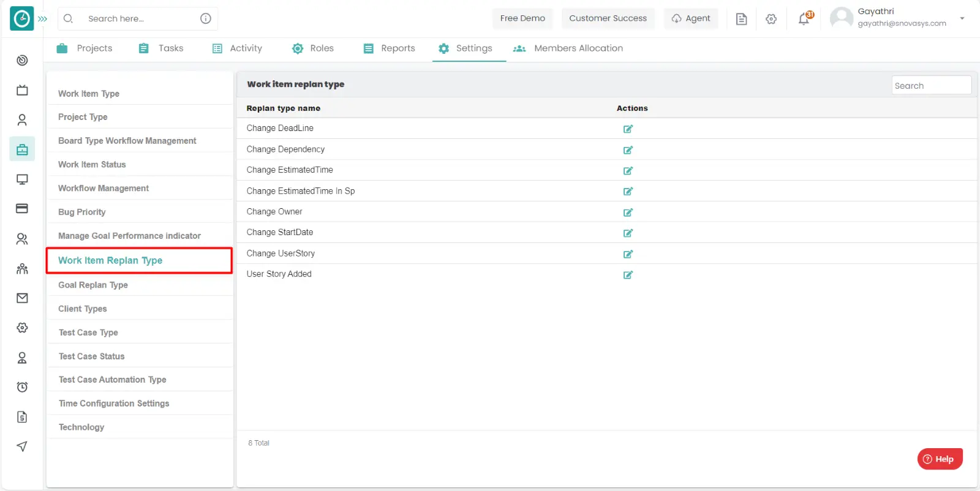
Task: Click the Customer Success button
Action: pos(608,18)
